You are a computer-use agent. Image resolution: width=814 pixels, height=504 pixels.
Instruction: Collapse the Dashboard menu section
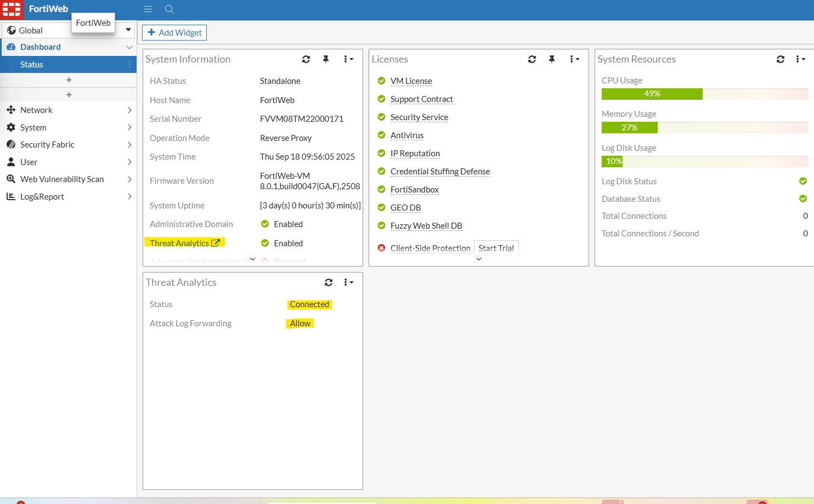[x=129, y=47]
